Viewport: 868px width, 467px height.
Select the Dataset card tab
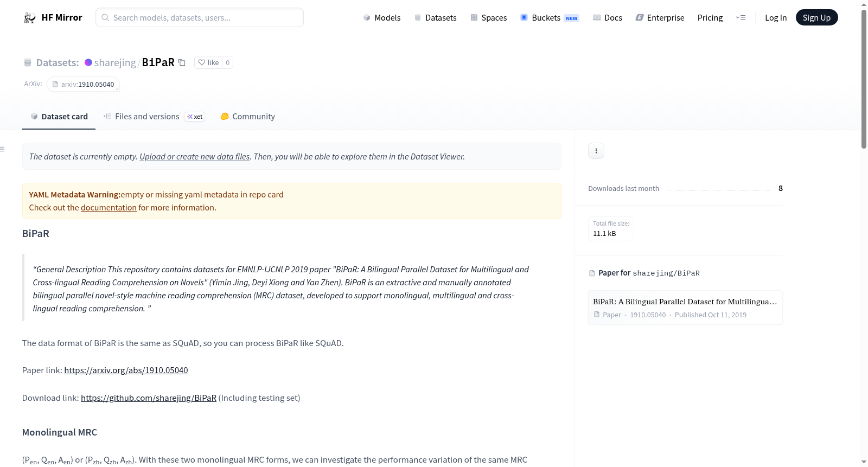pyautogui.click(x=59, y=117)
